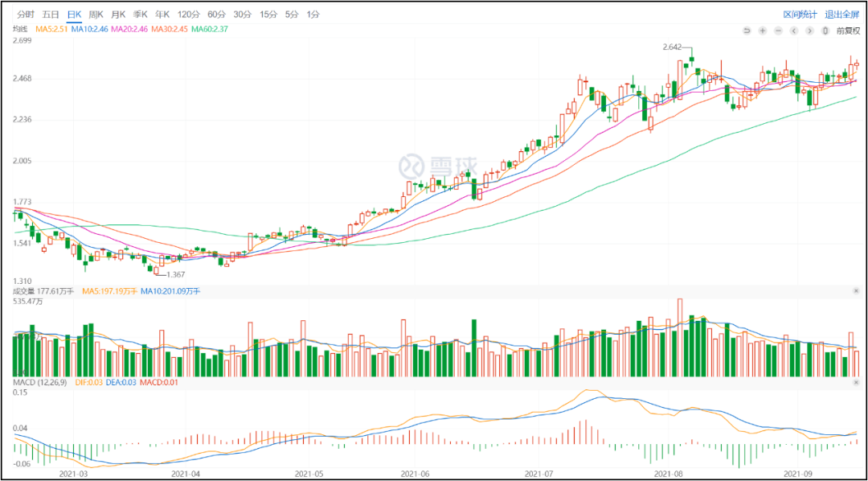Screen dimensions: 868x481
Task: Click the DEA:0.03 value
Action: tap(123, 383)
